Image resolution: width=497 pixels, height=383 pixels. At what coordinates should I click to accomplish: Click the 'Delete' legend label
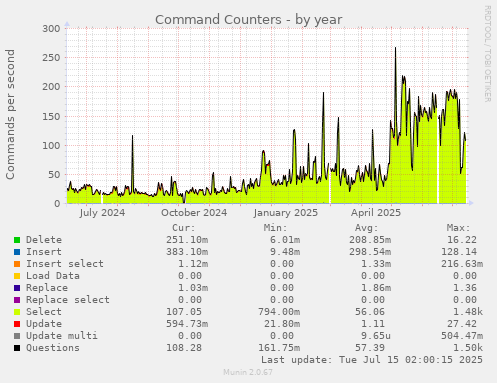click(44, 240)
